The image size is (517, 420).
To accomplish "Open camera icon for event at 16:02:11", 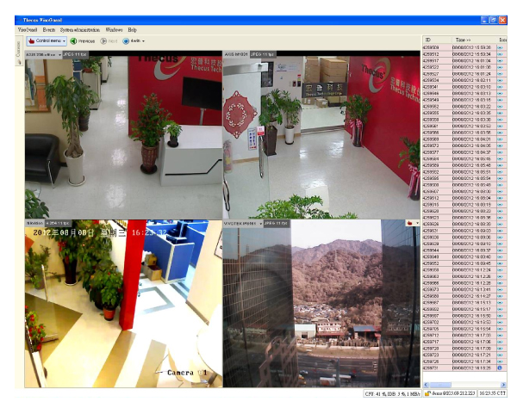I will coord(500,80).
